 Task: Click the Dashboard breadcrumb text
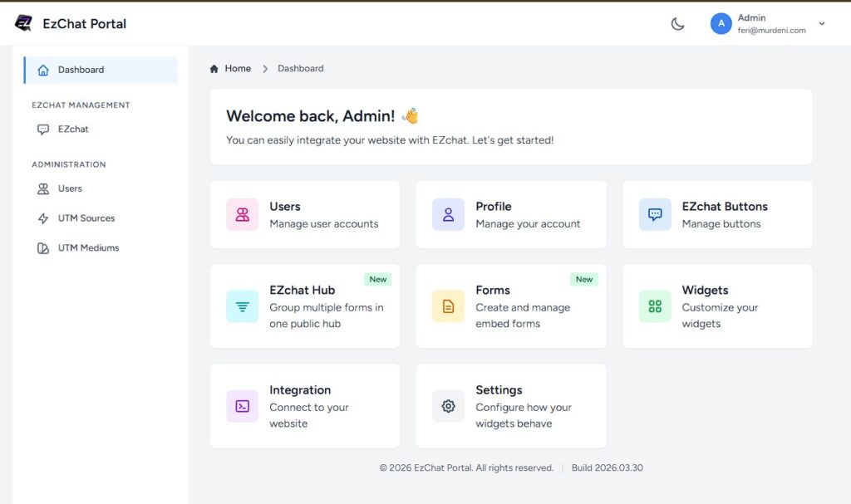tap(301, 69)
